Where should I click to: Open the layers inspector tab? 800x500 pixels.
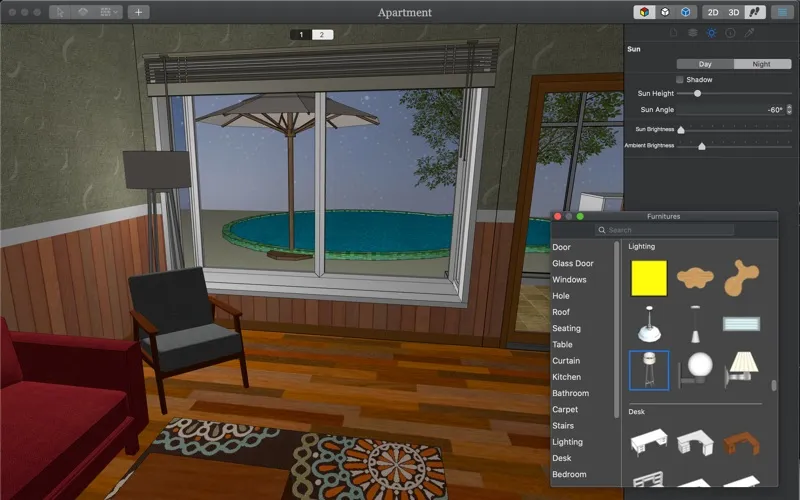[692, 33]
